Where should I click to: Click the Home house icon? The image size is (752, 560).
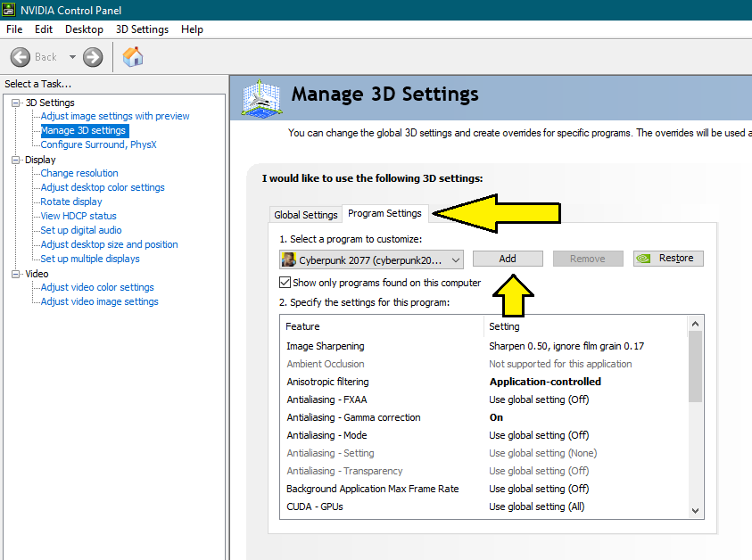tap(133, 57)
